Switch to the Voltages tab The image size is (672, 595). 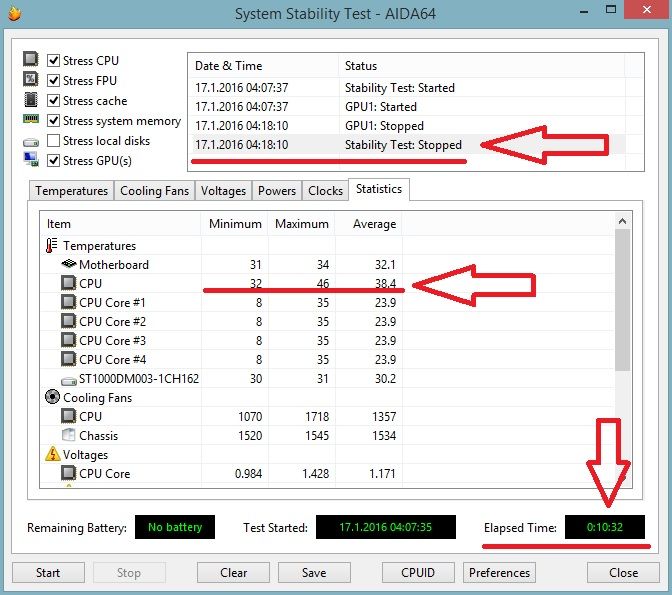tap(223, 191)
